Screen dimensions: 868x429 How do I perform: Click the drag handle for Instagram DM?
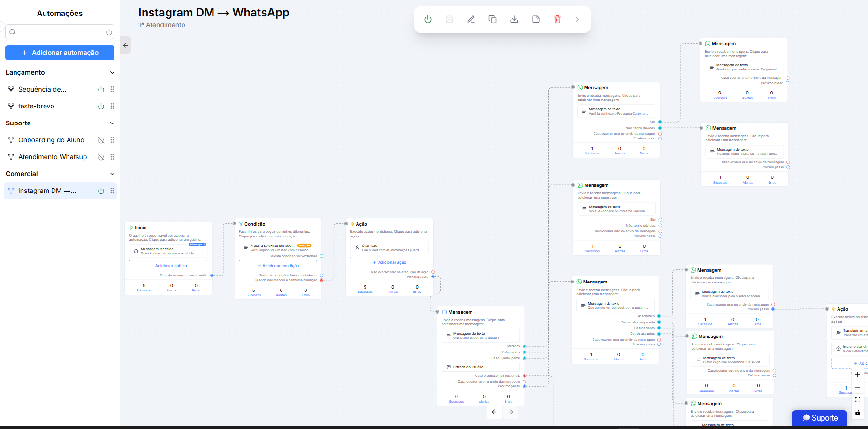click(112, 191)
